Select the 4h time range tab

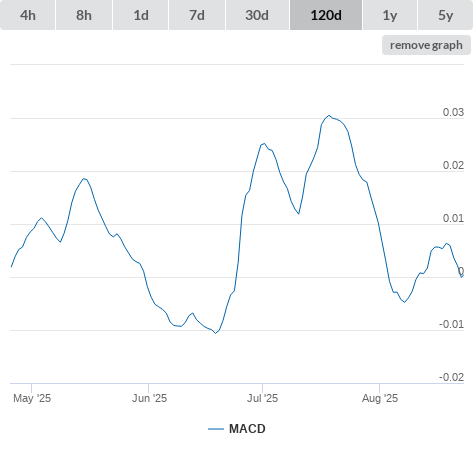(28, 15)
